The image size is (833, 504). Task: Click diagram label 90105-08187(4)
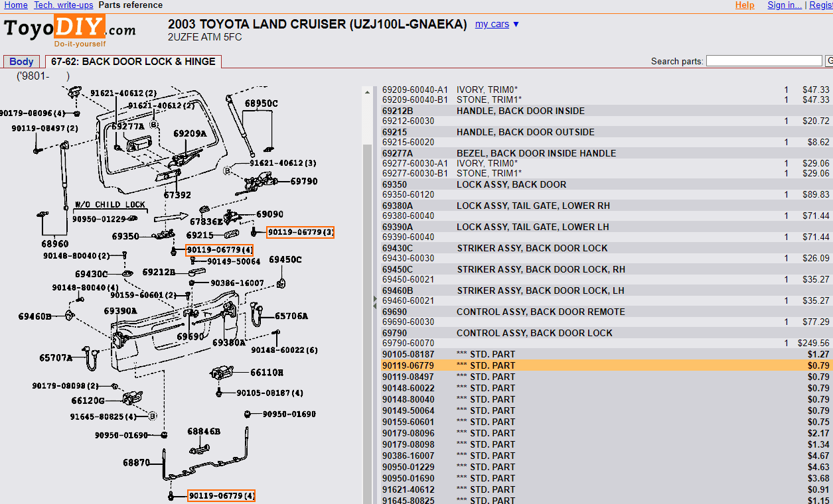(x=270, y=393)
